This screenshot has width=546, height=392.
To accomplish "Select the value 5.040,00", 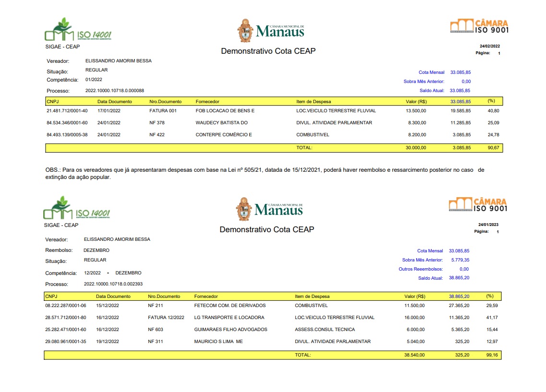I will point(416,342).
